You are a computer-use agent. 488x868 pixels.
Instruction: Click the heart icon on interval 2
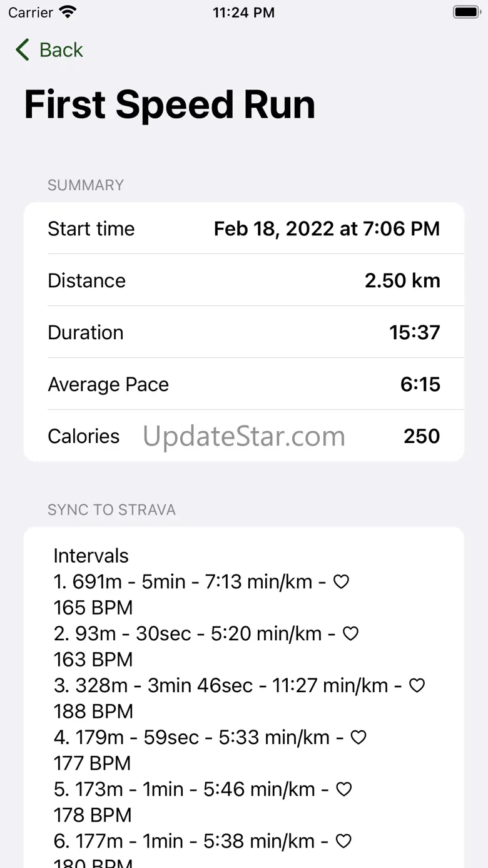pyautogui.click(x=351, y=634)
